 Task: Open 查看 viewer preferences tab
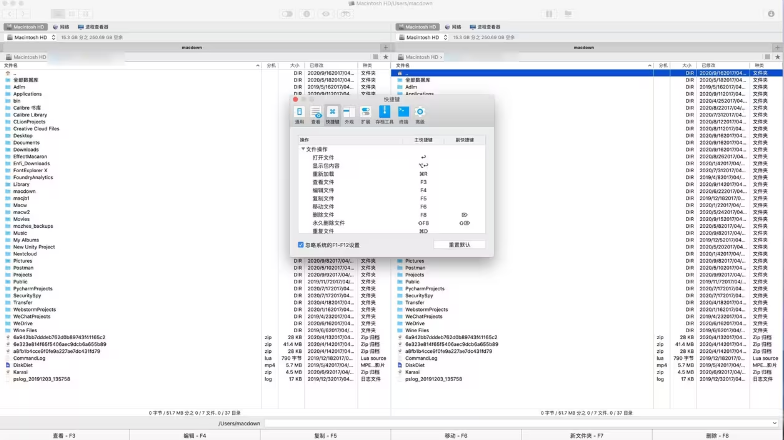[x=316, y=114]
